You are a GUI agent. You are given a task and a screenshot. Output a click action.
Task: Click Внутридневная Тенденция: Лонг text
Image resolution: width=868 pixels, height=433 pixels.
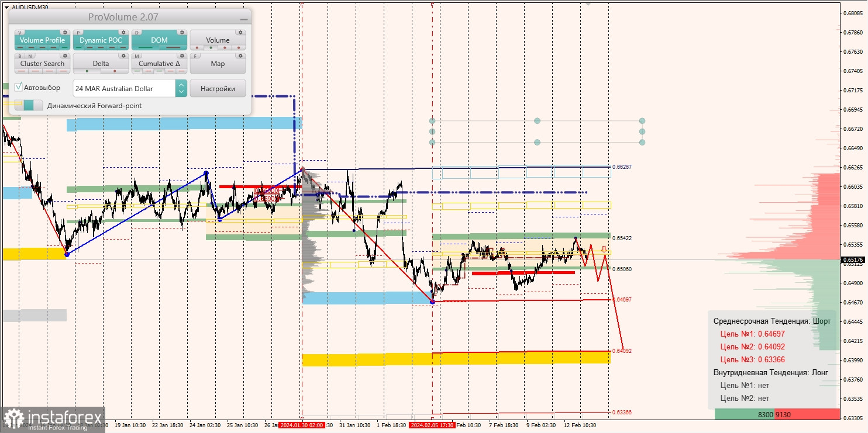click(771, 373)
